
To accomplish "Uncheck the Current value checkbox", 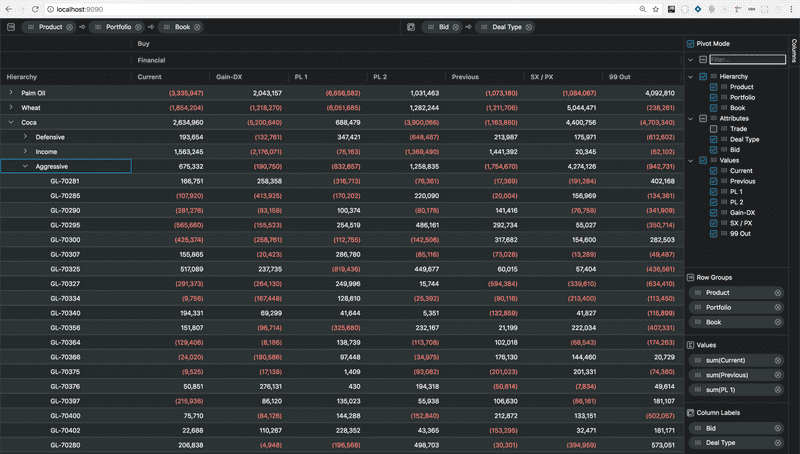I will (x=713, y=171).
